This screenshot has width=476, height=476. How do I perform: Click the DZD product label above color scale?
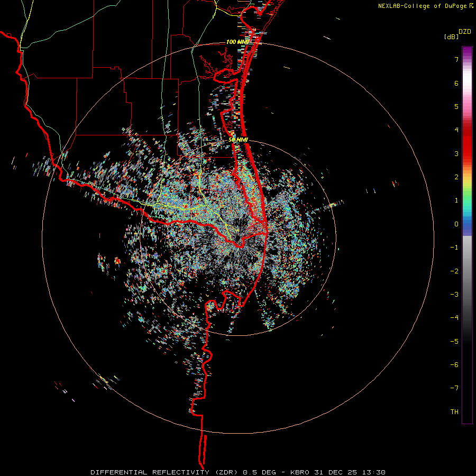click(x=465, y=32)
